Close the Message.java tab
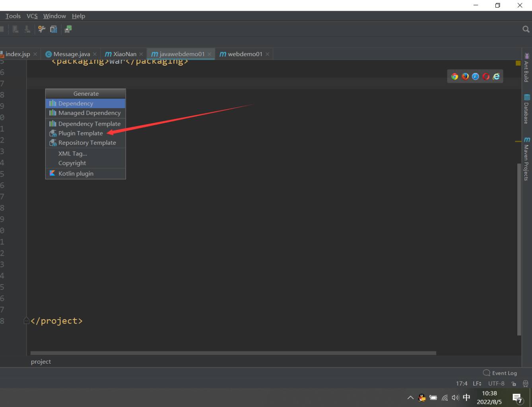This screenshot has width=532, height=407. (95, 54)
